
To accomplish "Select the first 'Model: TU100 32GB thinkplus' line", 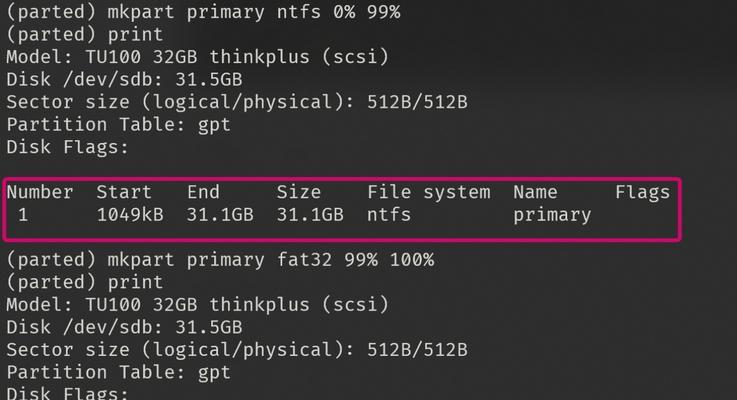I will pos(197,57).
